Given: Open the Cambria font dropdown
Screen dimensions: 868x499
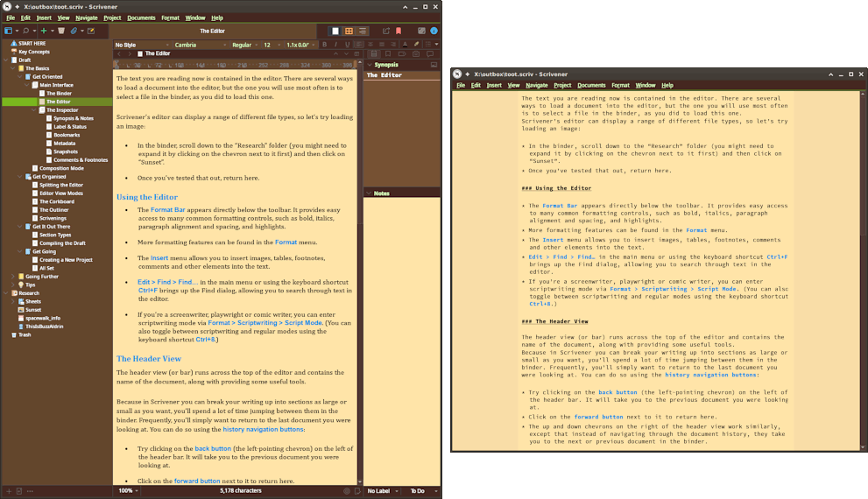Looking at the screenshot, I should click(201, 45).
